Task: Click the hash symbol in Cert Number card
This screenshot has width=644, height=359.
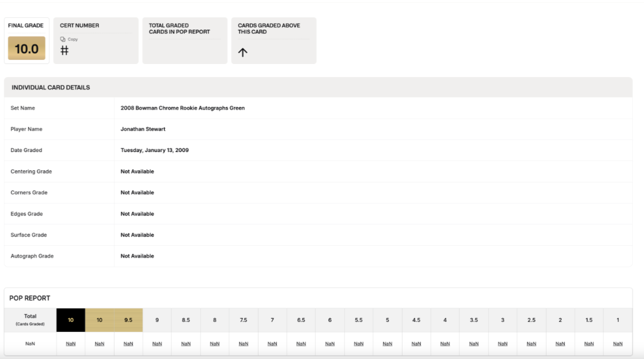Action: point(65,51)
